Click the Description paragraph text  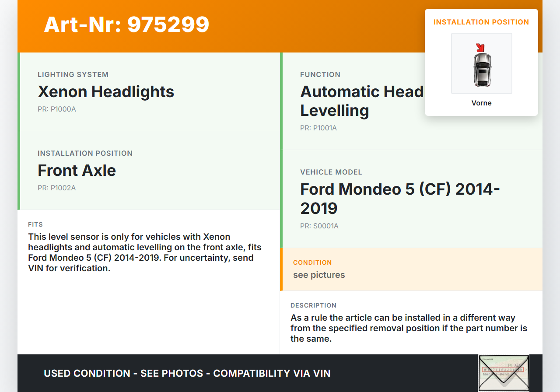click(409, 328)
